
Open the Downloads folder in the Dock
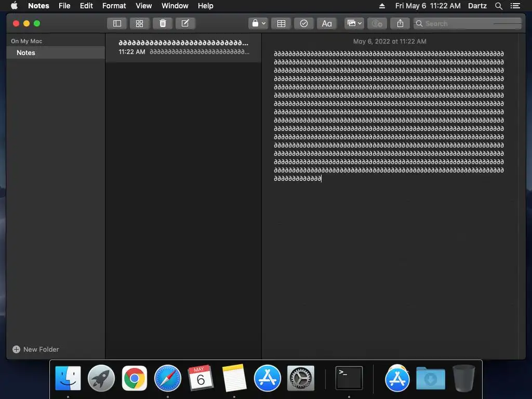431,378
